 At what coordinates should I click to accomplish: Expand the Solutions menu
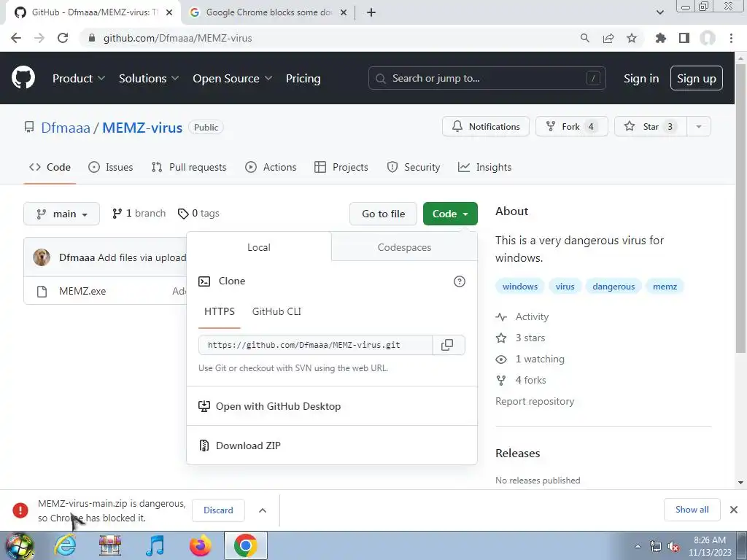point(149,78)
